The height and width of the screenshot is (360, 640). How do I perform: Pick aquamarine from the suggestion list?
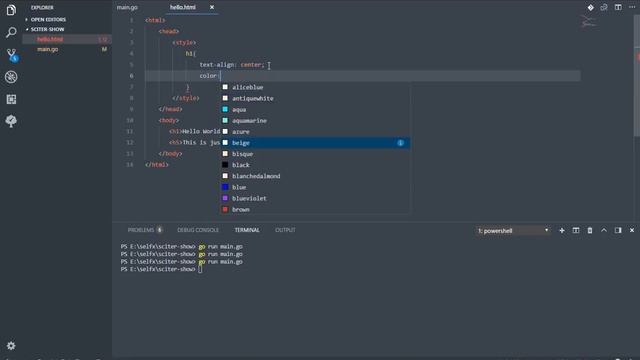(315, 121)
